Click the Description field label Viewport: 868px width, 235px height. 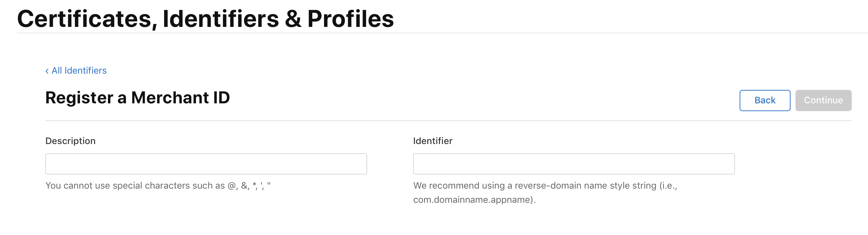point(70,141)
